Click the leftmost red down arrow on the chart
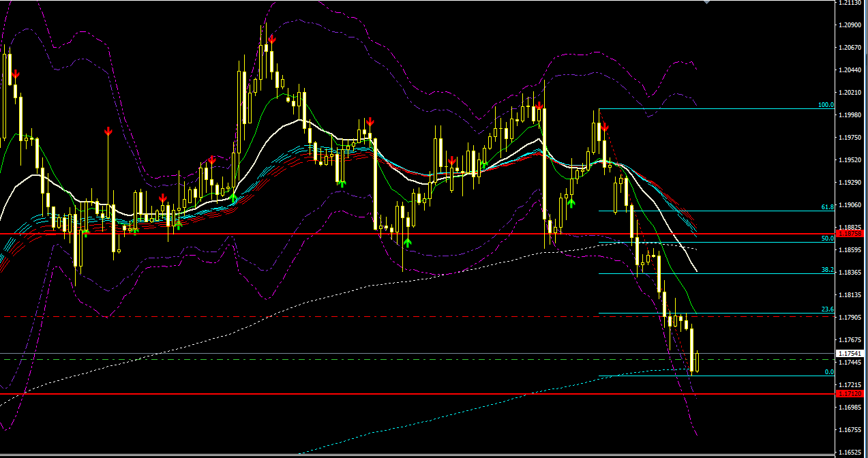 [x=15, y=74]
